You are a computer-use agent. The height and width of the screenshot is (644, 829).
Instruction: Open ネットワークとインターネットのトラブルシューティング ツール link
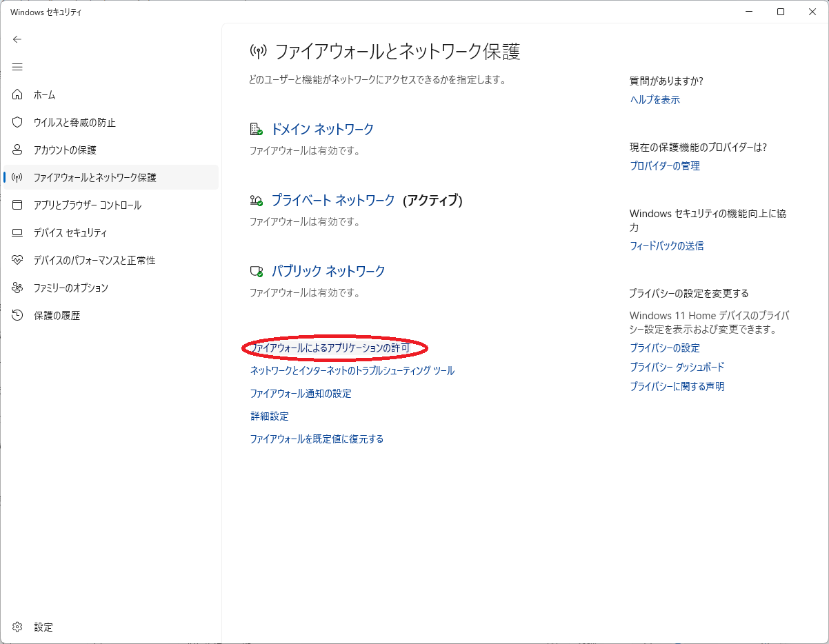coord(352,370)
